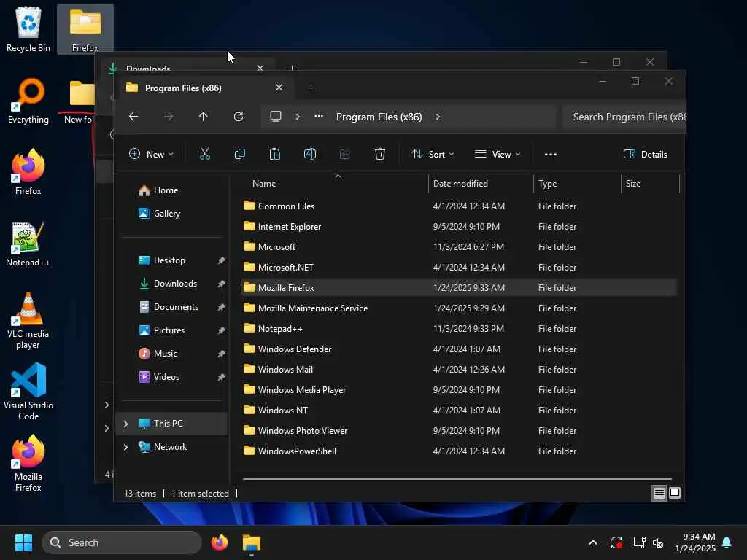Toggle the Details pane button
Viewport: 747px width, 560px height.
tap(646, 155)
